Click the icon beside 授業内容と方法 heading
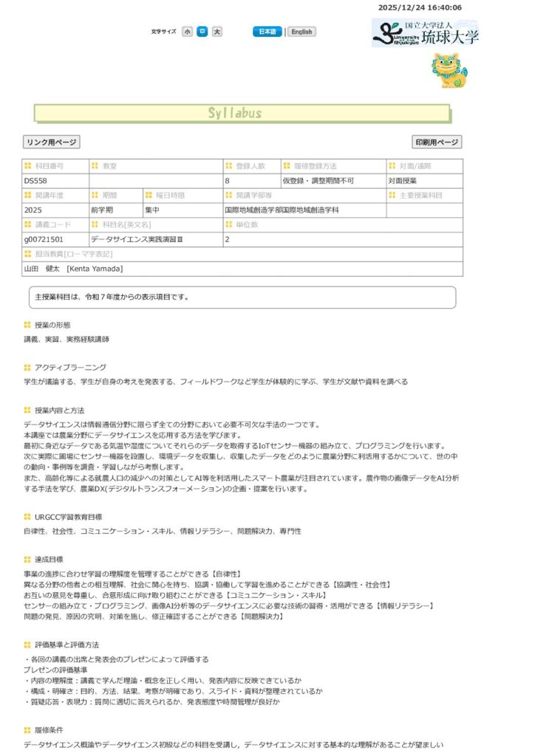 tap(27, 410)
